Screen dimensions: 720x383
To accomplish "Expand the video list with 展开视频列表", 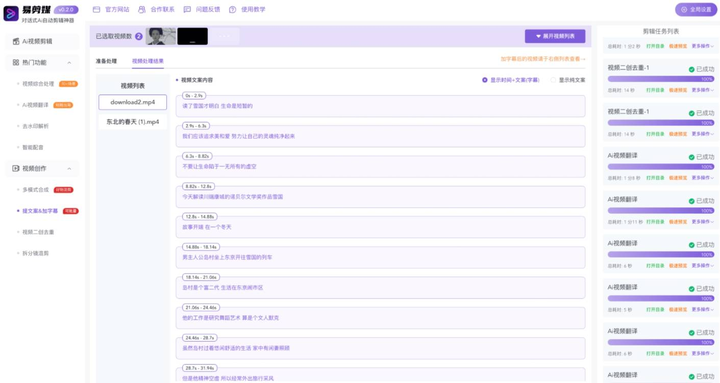I will coord(555,36).
